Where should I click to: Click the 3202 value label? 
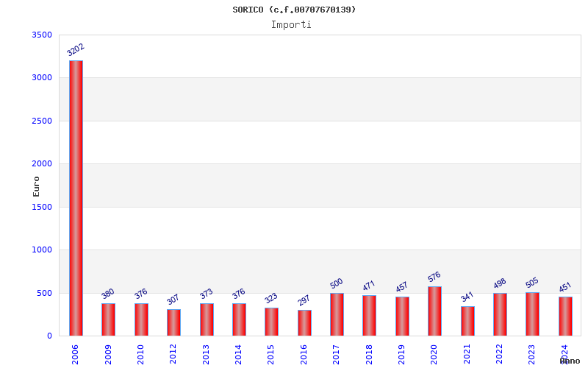click(76, 49)
